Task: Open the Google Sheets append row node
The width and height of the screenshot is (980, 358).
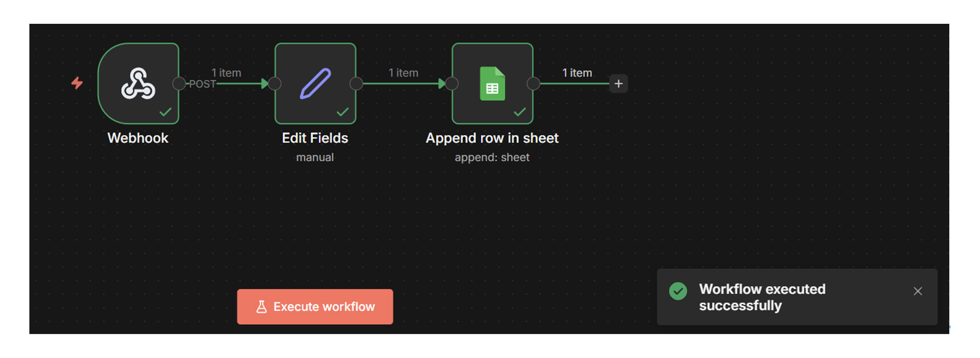Action: [492, 84]
